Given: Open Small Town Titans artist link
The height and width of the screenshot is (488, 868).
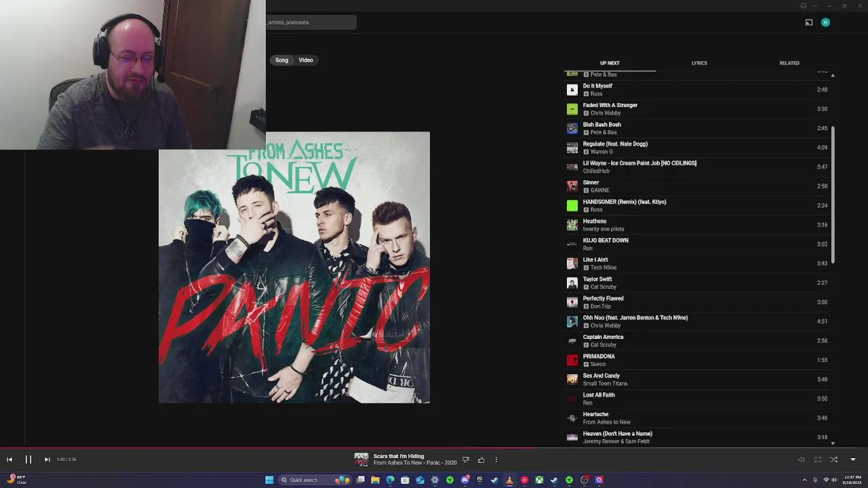Looking at the screenshot, I should pyautogui.click(x=605, y=384).
